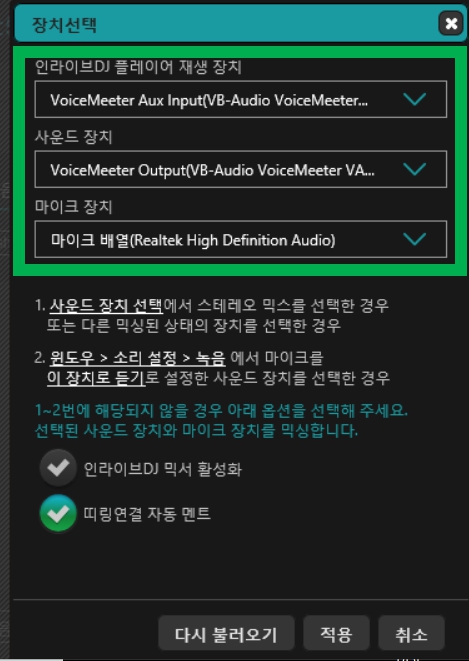Click the teal 1~2번에 해당되지 않을 경우 hint text

[221, 410]
